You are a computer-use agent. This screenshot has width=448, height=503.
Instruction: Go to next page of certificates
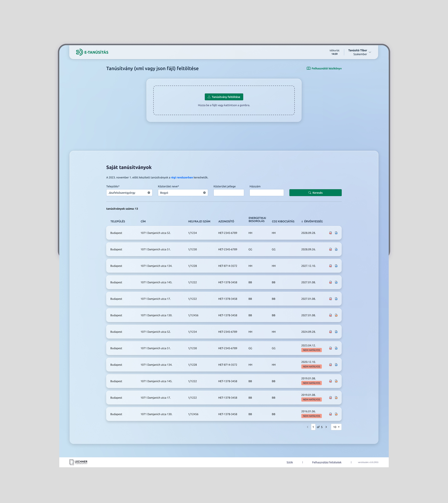click(x=326, y=427)
